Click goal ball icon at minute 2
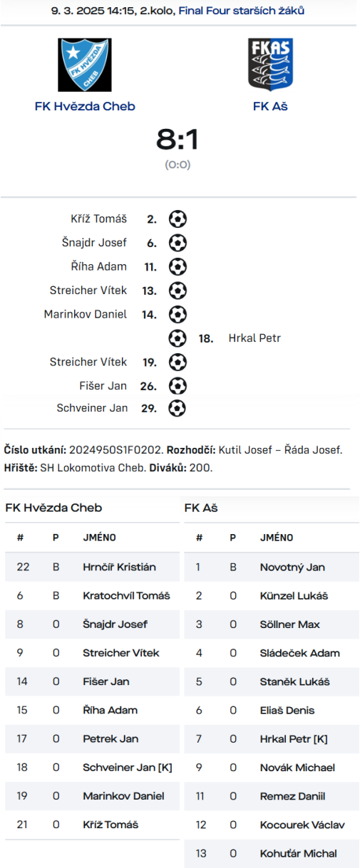The height and width of the screenshot is (868, 360). pos(178,219)
